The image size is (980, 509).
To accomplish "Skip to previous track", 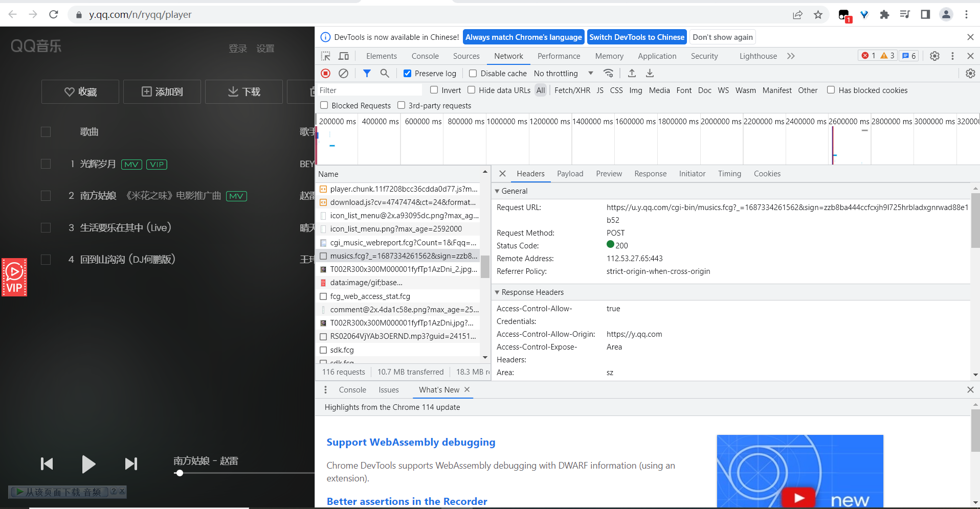I will (x=47, y=464).
